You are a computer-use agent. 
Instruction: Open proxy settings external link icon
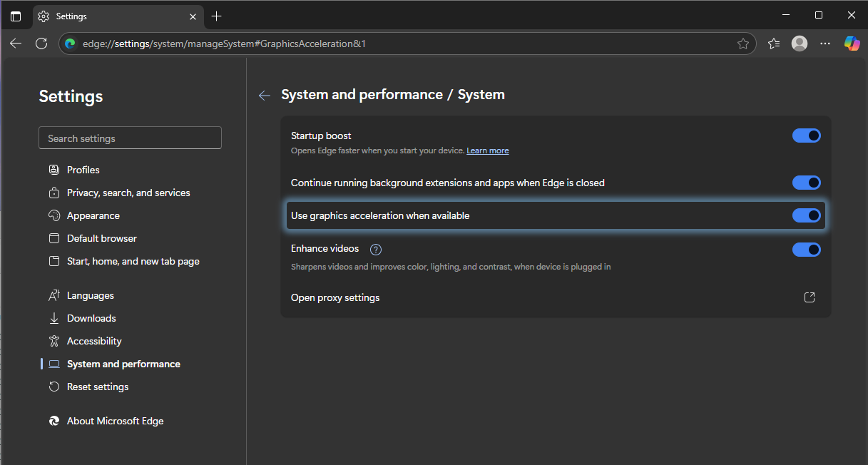[810, 297]
